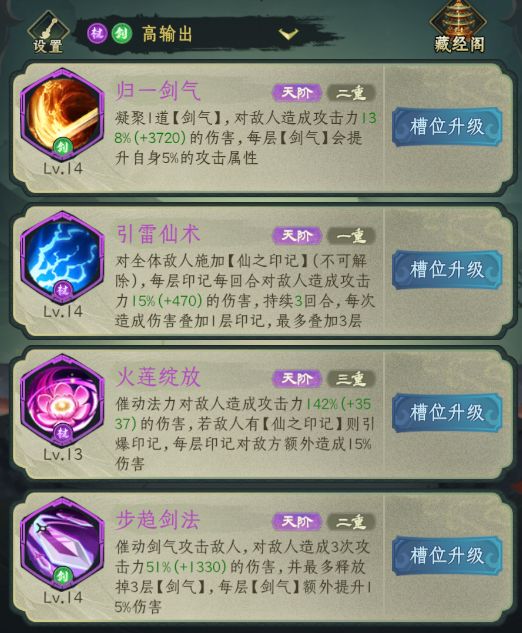Expand the 高输出 preset chevron

288,34
